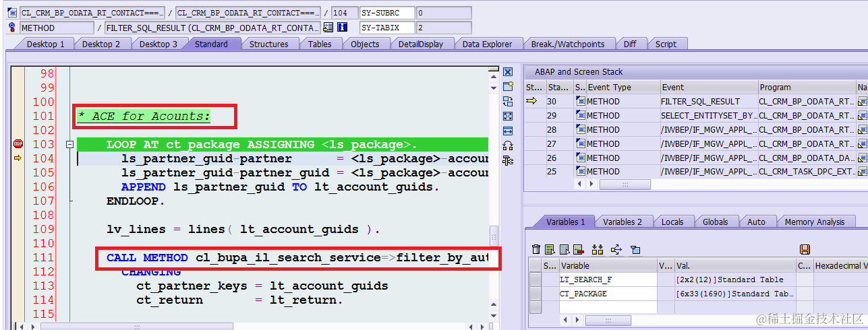Open the Objects tab
This screenshot has height=330, width=868.
(x=365, y=44)
